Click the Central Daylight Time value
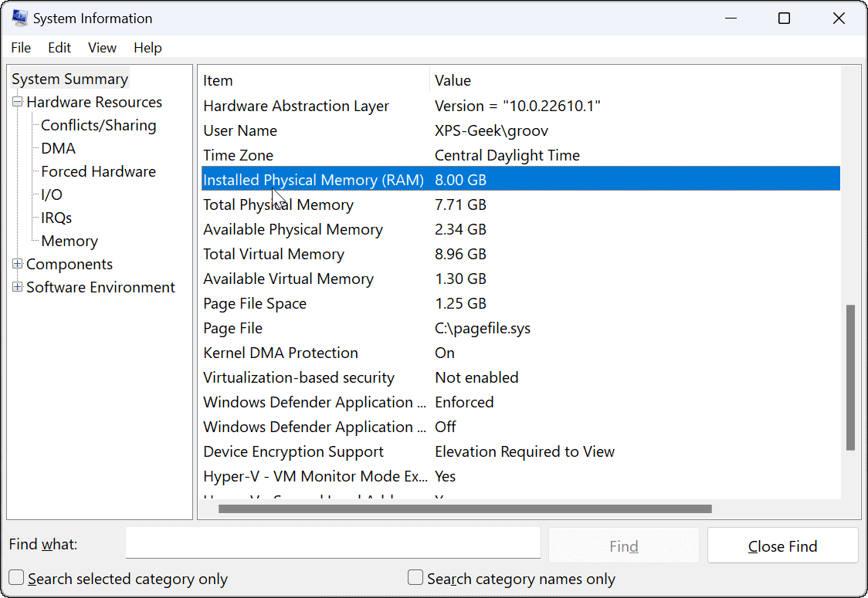 (x=507, y=155)
